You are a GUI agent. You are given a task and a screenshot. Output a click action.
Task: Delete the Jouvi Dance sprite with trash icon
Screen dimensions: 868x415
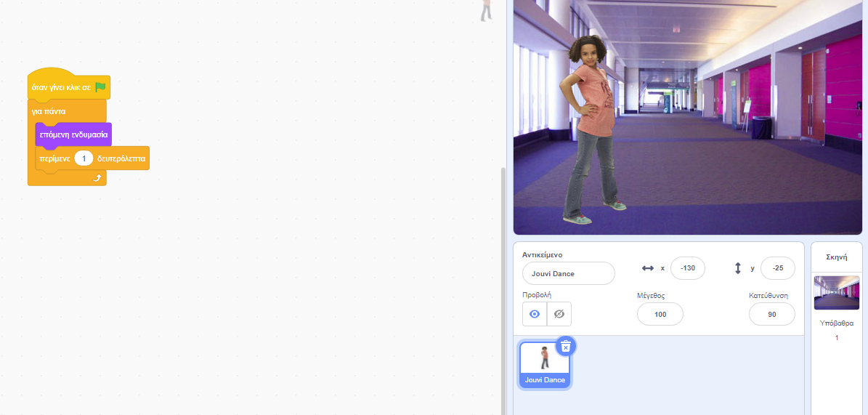click(565, 346)
